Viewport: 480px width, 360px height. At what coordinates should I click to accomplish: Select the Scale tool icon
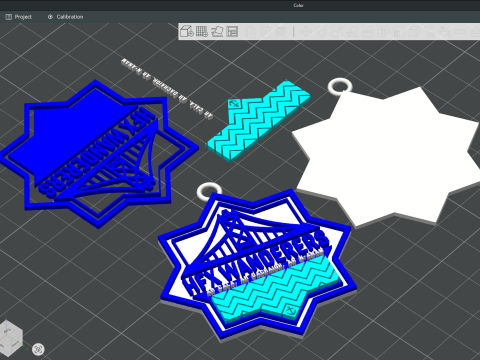337,32
